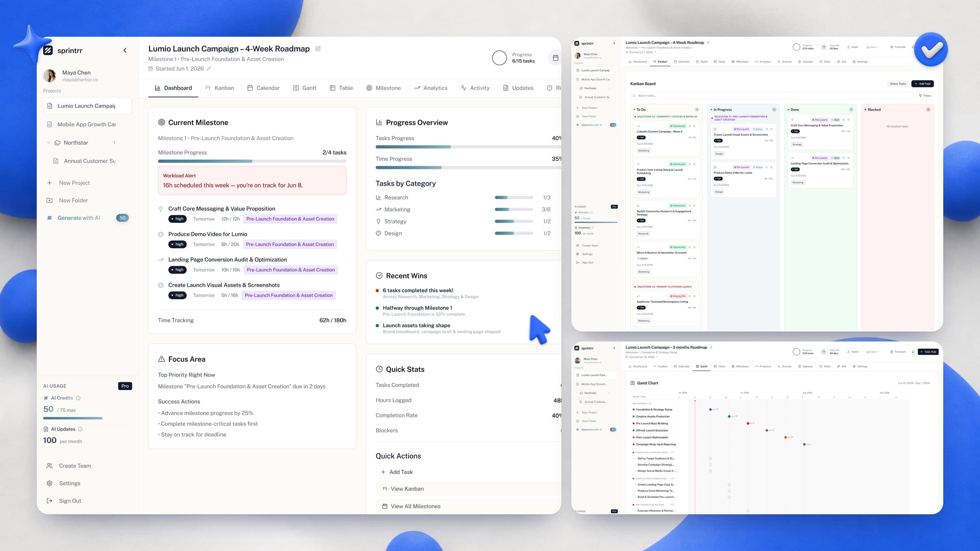Click the Official Launch Execution diamond marker in Gantt
980x551 pixels.
coord(767,431)
